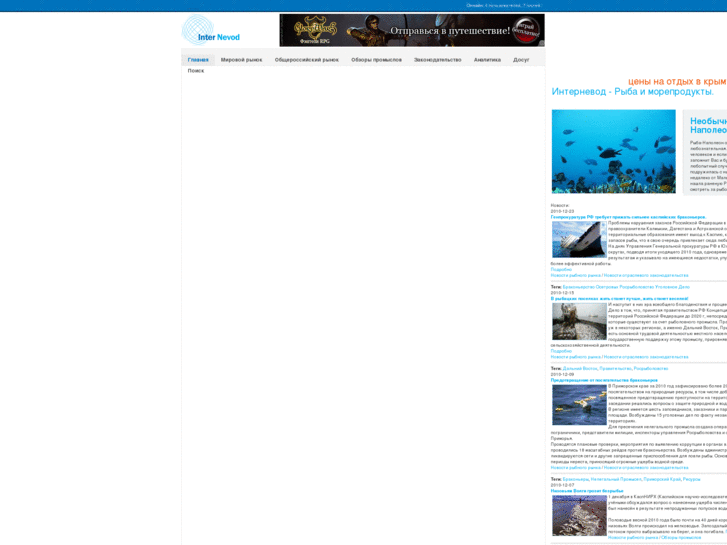Viewport: 727px width, 545px height.
Task: Open the Мировой рынок menu item
Action: click(241, 60)
